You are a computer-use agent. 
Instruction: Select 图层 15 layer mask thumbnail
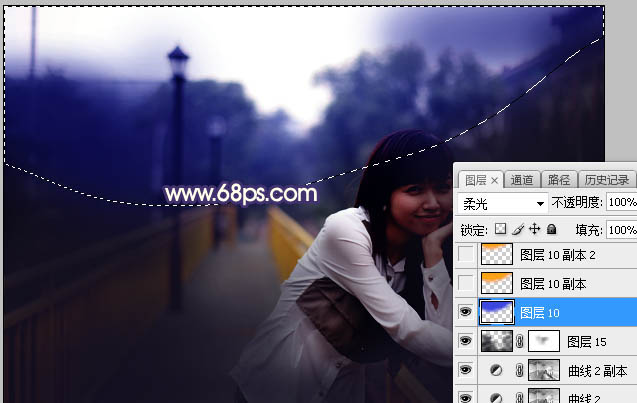(544, 341)
